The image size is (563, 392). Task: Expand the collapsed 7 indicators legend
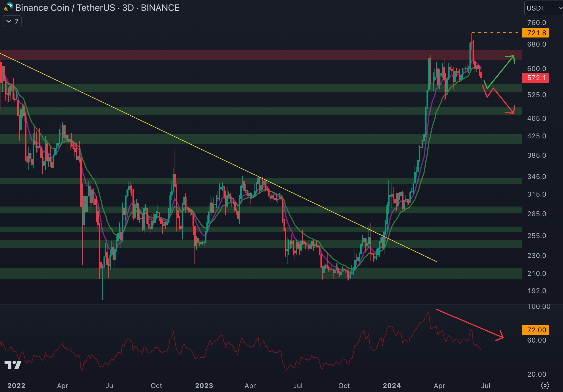click(12, 22)
